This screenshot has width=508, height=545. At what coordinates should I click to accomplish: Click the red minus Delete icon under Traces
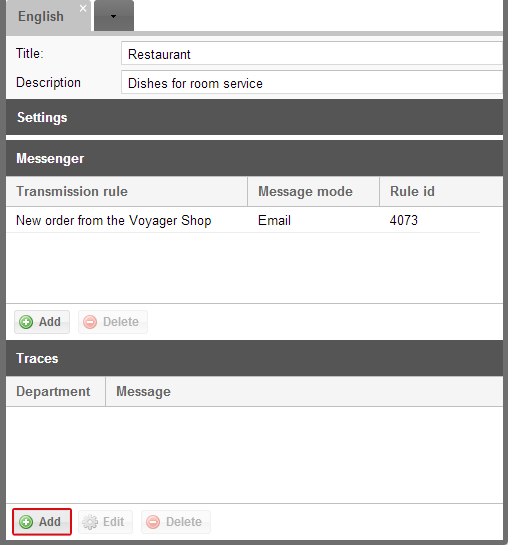(153, 522)
